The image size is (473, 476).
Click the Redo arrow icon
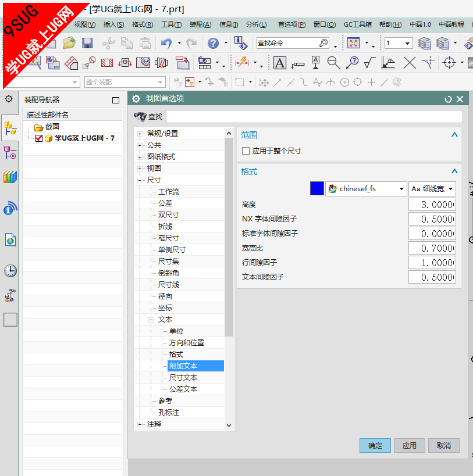tap(191, 43)
